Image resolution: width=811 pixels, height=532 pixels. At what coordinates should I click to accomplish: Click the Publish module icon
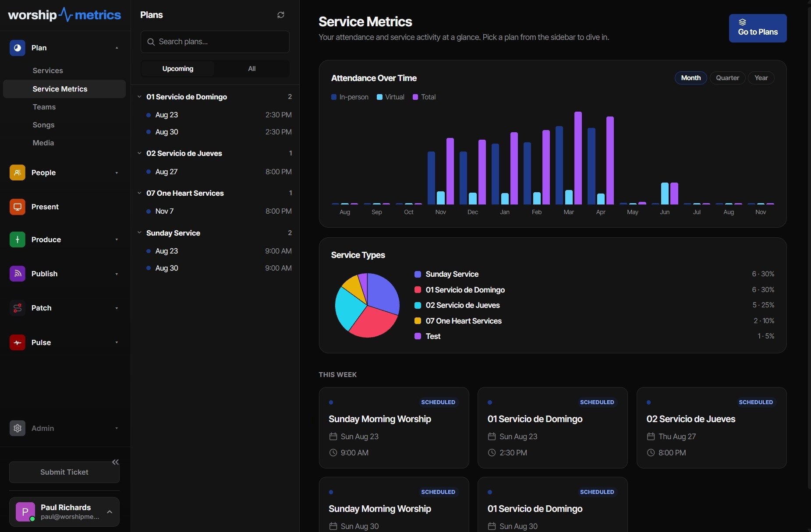(17, 274)
